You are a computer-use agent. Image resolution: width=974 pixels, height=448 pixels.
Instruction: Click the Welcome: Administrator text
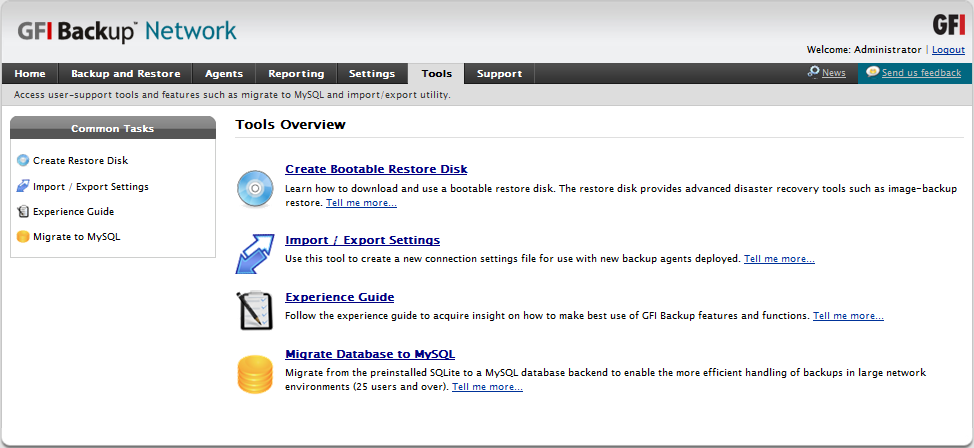click(x=864, y=50)
